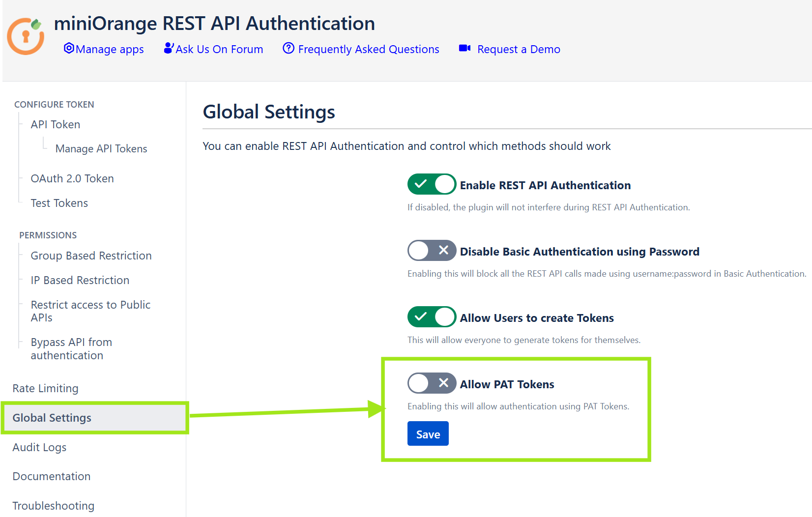
Task: Select OAuth 2.0 Token configuration
Action: tap(72, 178)
